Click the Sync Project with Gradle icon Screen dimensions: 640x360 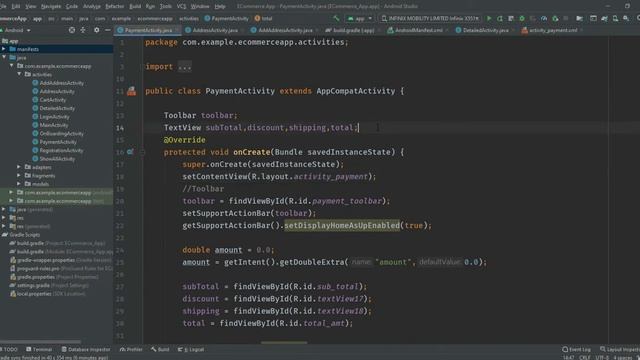pos(604,18)
